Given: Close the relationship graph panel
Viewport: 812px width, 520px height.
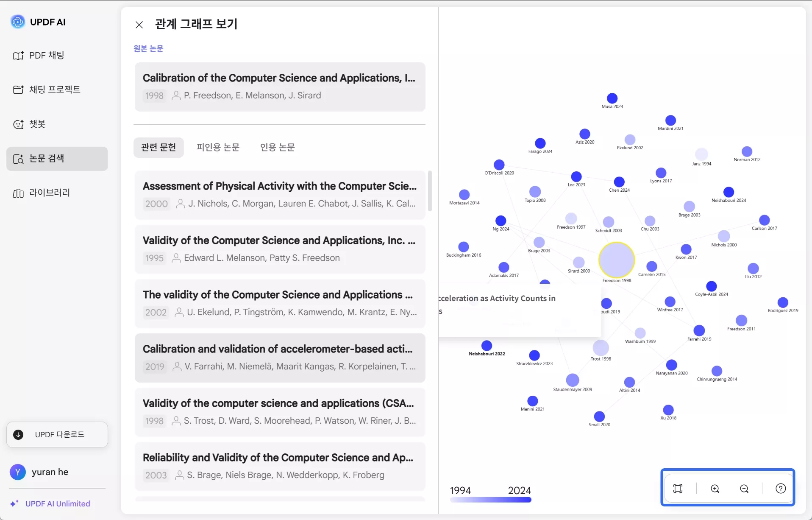Looking at the screenshot, I should click(139, 25).
